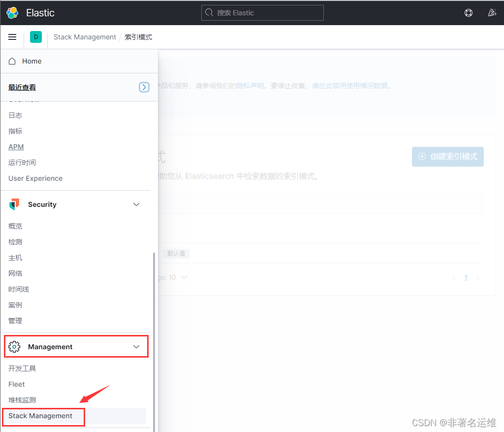This screenshot has height=432, width=504.
Task: Click the previous page arrow
Action: coord(453,277)
